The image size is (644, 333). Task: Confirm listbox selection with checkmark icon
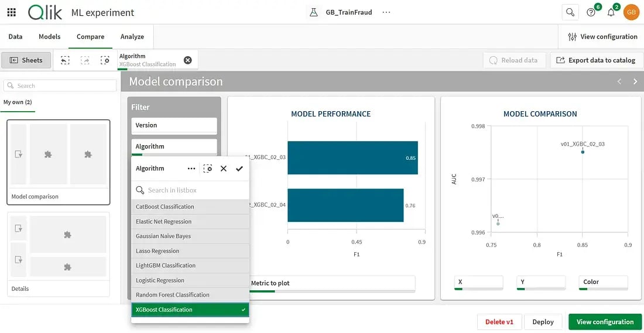(x=239, y=169)
